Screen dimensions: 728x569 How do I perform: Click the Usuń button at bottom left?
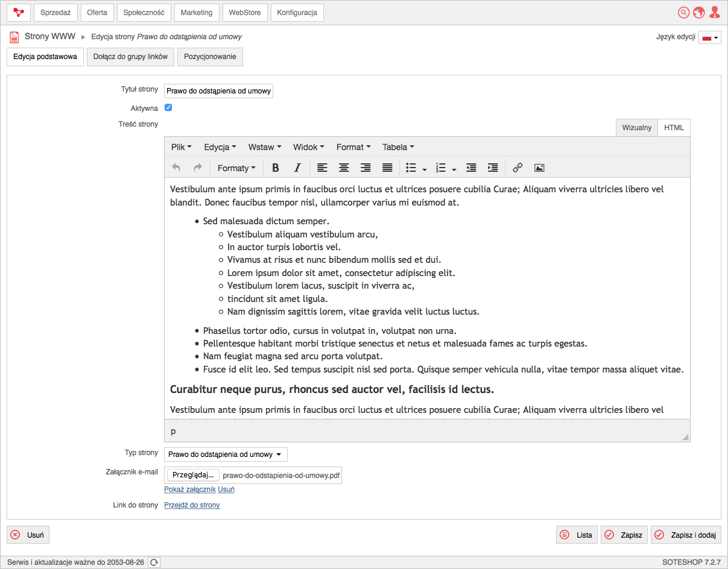pos(28,535)
